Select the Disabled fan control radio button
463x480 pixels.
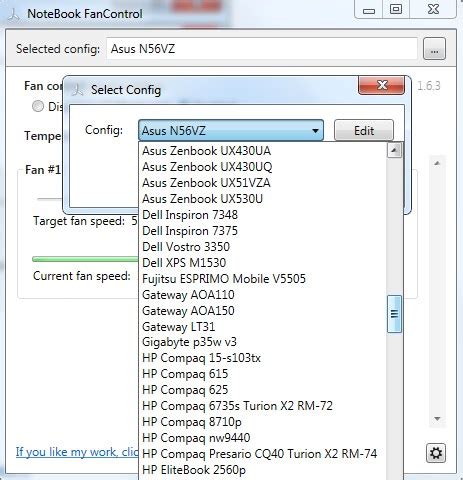(38, 106)
